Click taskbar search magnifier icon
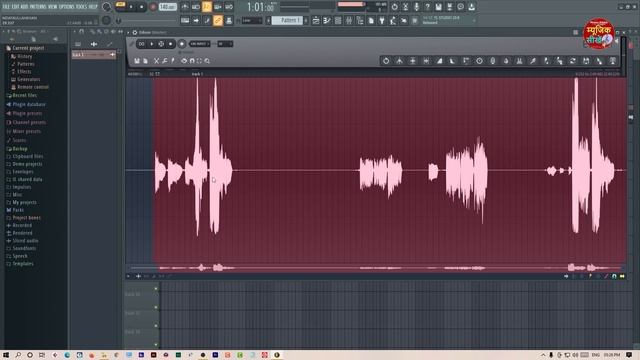The image size is (640, 360). click(18, 355)
